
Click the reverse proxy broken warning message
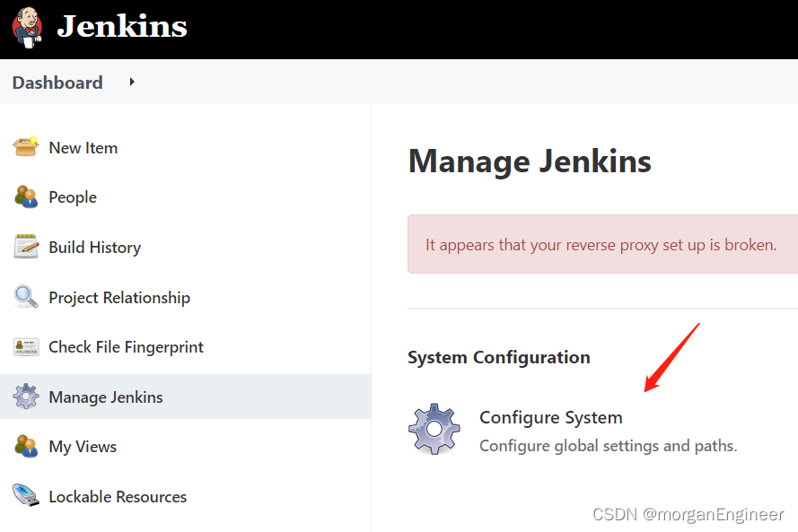click(x=601, y=245)
